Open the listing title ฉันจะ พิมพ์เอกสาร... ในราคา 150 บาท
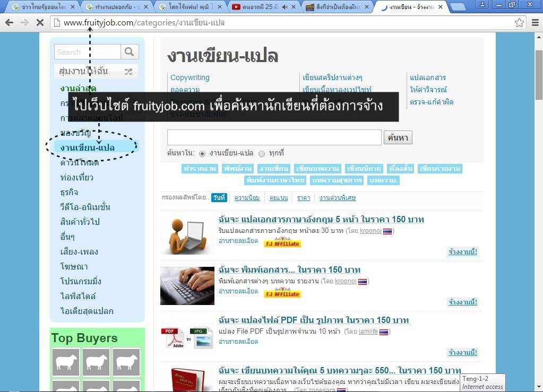This screenshot has width=543, height=392. pos(289,270)
